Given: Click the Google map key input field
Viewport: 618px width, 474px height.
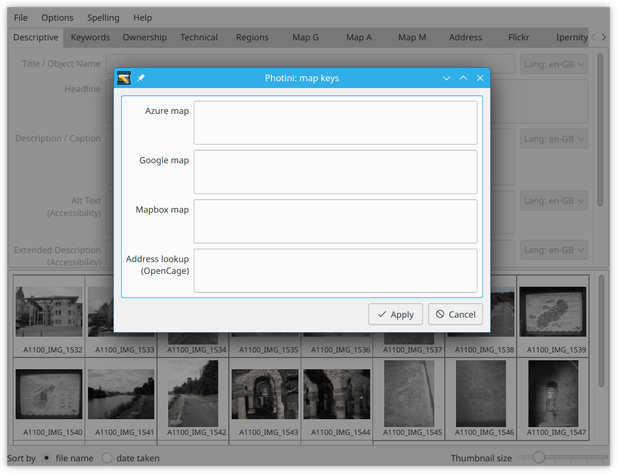Looking at the screenshot, I should [x=335, y=172].
